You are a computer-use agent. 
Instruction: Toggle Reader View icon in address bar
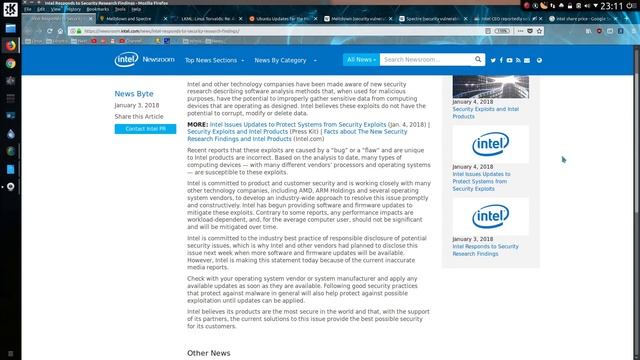(488, 31)
